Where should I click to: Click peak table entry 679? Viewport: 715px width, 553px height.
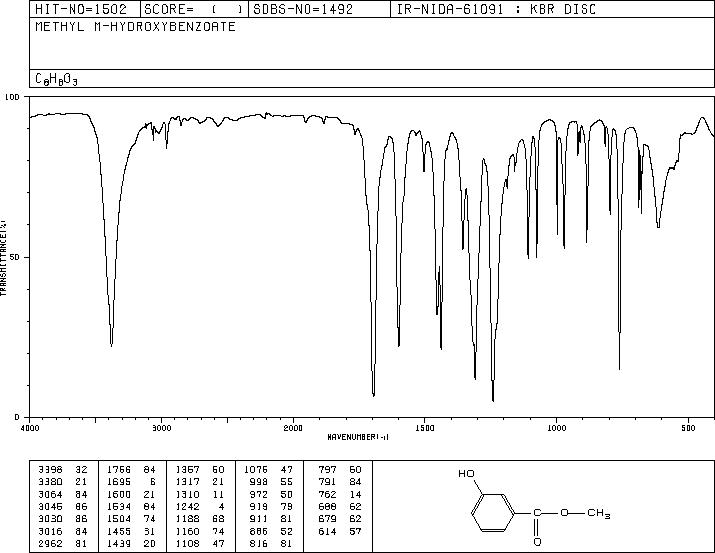340,519
